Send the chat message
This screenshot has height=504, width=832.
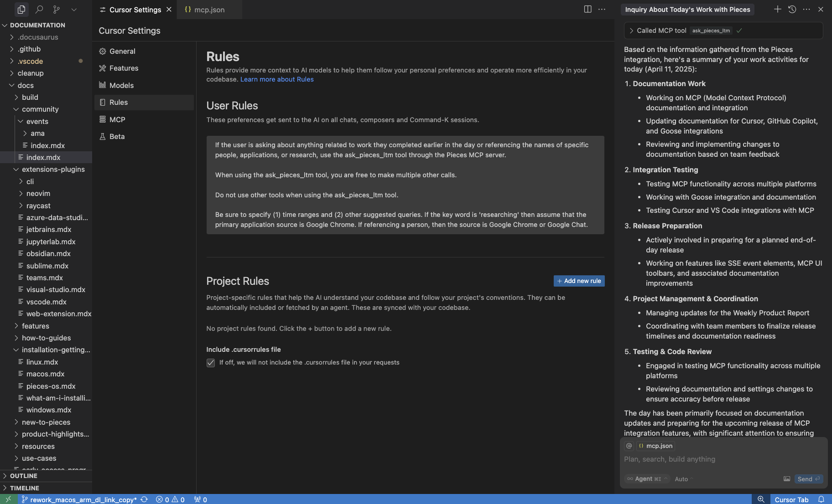tap(808, 479)
